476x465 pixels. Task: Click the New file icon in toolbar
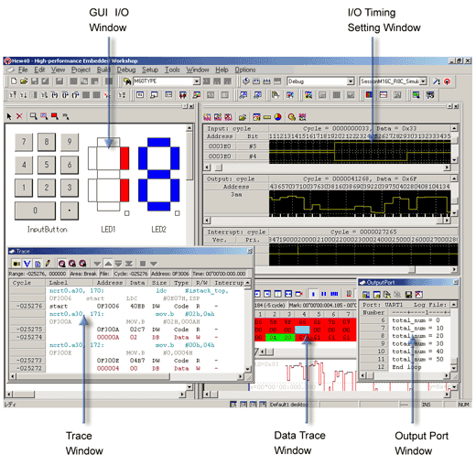[14, 81]
